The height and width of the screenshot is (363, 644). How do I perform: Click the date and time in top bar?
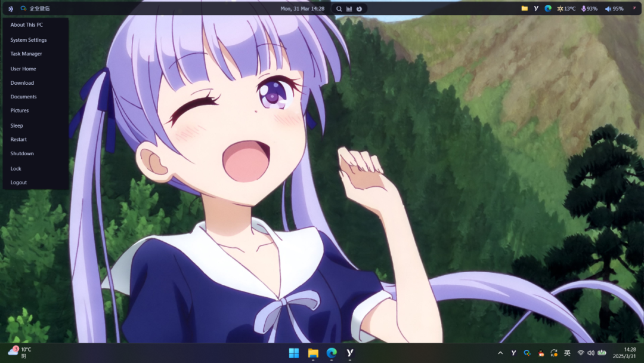(x=302, y=8)
